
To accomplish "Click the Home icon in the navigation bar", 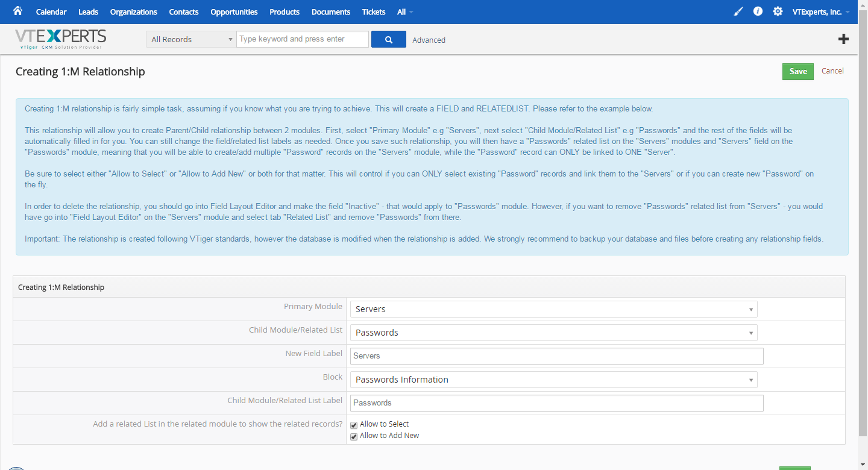I will click(16, 11).
